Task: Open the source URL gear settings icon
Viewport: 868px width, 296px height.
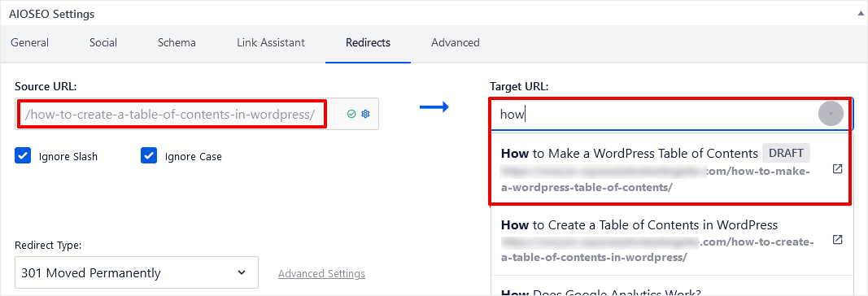Action: coord(365,114)
